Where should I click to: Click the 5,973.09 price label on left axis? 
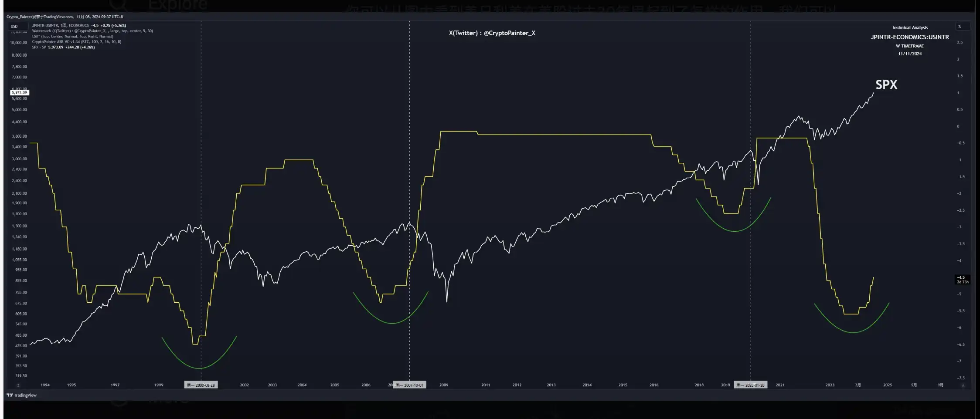click(20, 92)
